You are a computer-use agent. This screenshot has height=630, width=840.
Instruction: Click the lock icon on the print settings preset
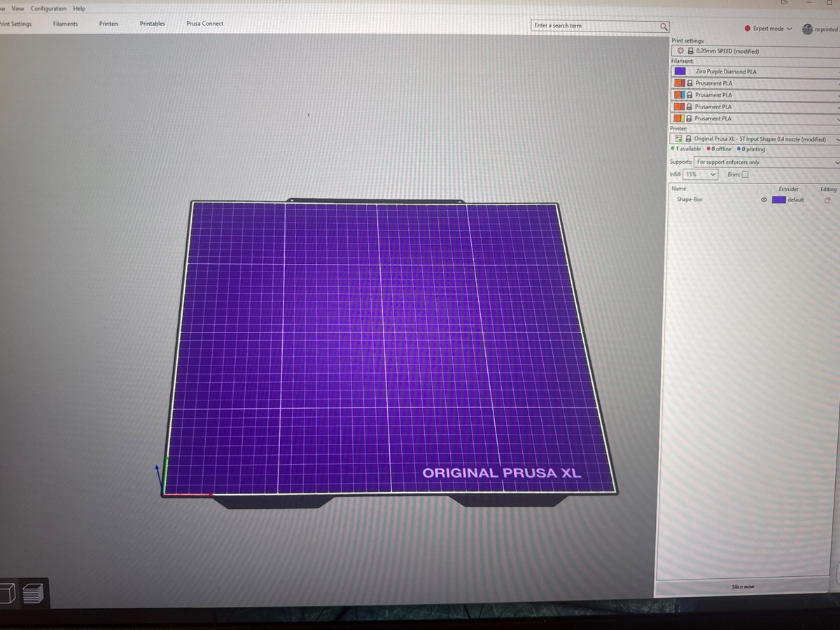tap(689, 51)
